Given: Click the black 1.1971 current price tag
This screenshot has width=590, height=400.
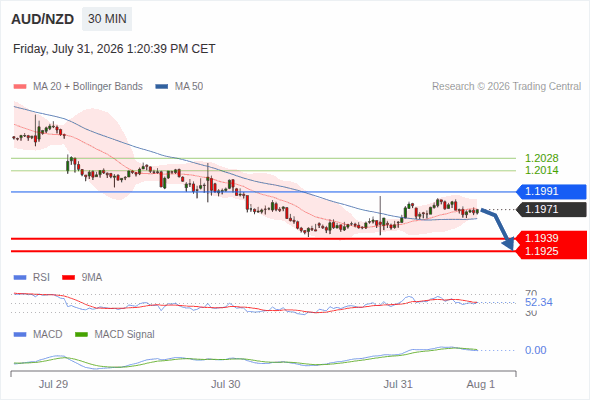Looking at the screenshot, I should pyautogui.click(x=551, y=210).
